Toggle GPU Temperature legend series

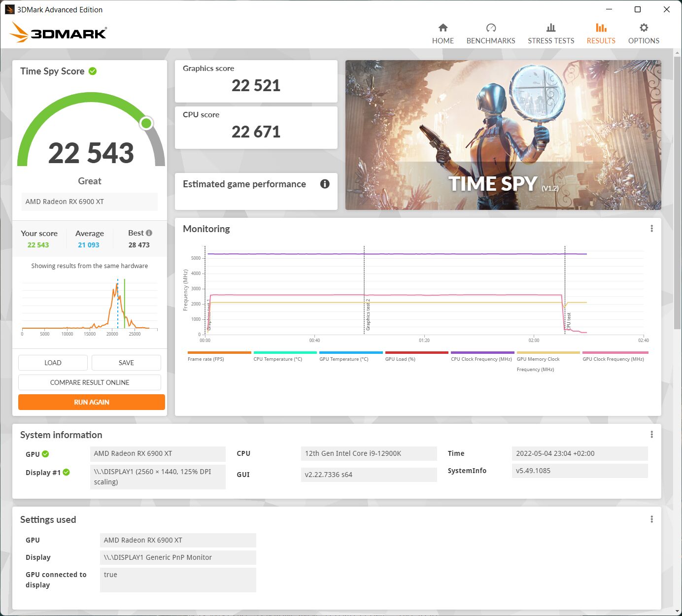351,357
